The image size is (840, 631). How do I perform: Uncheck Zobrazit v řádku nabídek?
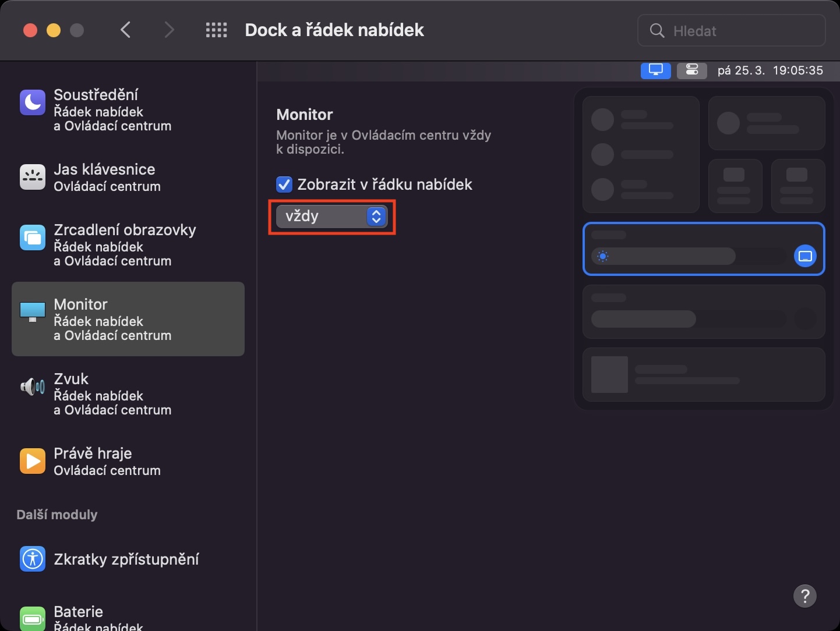coord(284,185)
